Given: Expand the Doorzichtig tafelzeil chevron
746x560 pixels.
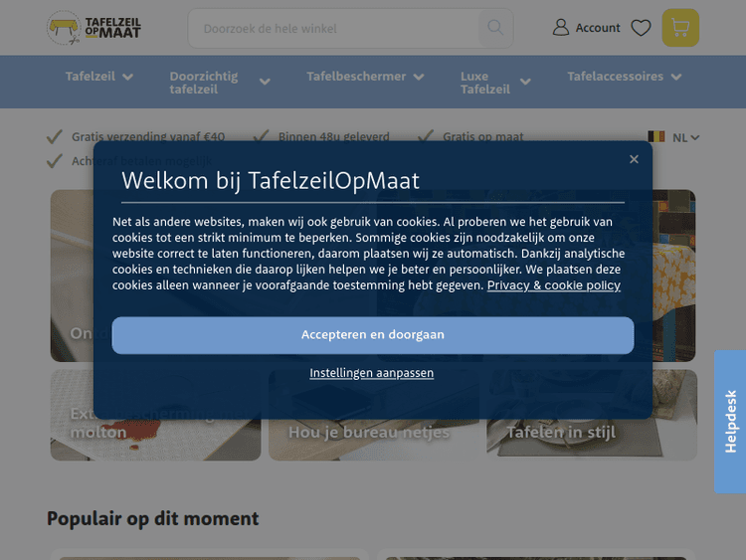Looking at the screenshot, I should [265, 82].
